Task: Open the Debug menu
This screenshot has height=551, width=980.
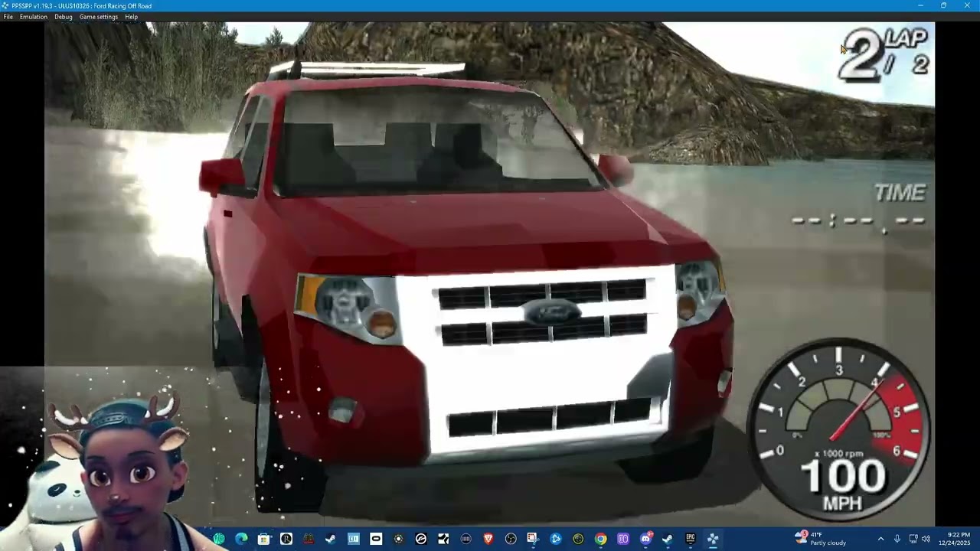Action: tap(63, 17)
